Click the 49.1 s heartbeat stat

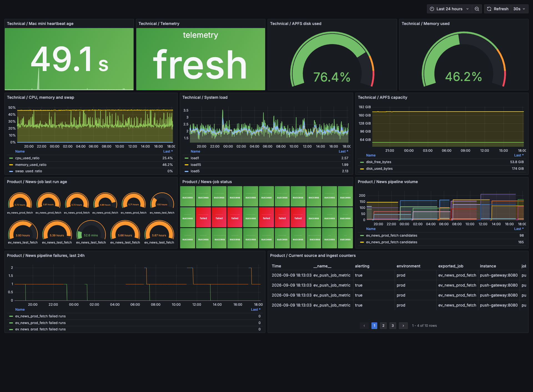coord(69,59)
